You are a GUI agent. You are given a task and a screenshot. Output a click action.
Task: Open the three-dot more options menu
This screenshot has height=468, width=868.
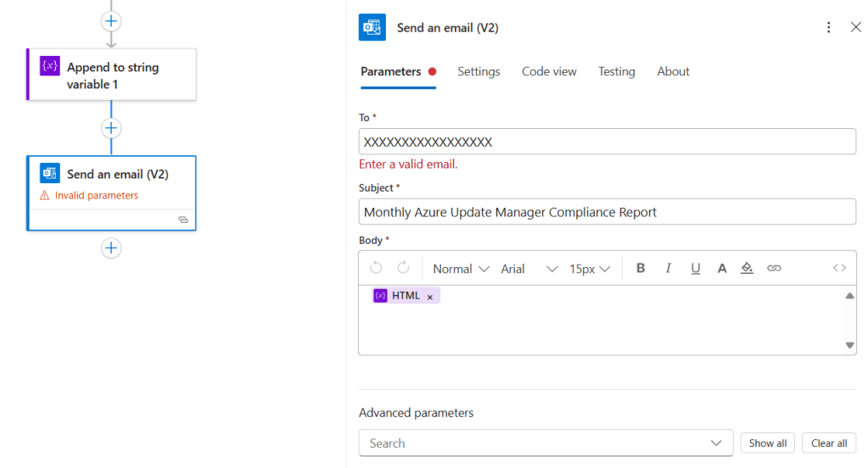point(829,28)
